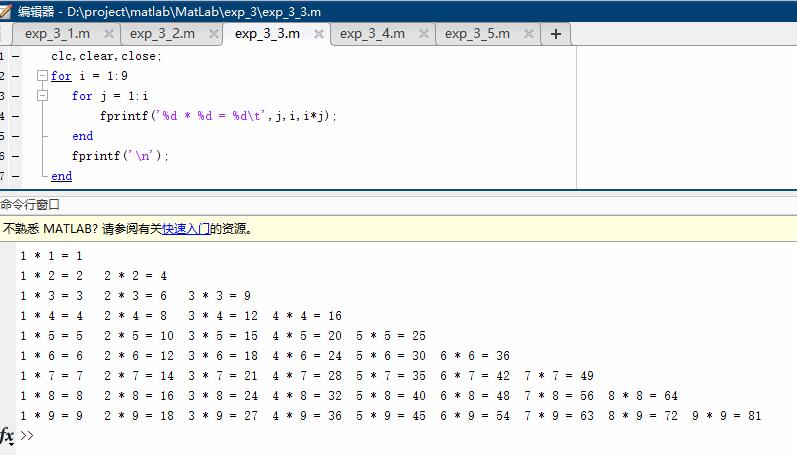
Task: Click output '9 * 9 = 81'
Action: point(727,416)
